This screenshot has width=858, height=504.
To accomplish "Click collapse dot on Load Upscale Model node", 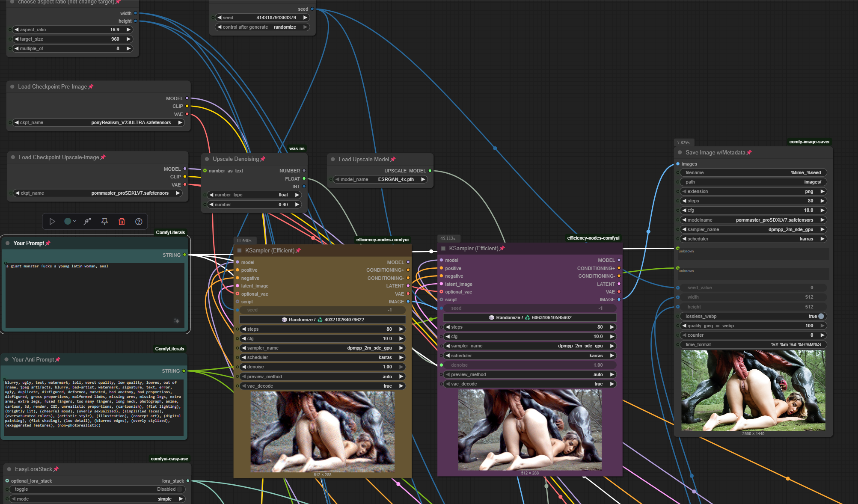I will 333,159.
